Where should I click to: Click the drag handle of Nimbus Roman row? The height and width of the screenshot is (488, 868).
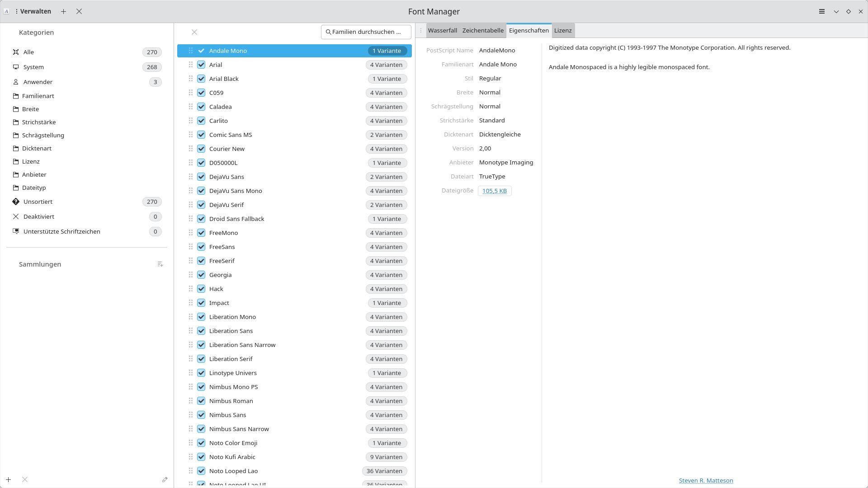click(x=191, y=401)
